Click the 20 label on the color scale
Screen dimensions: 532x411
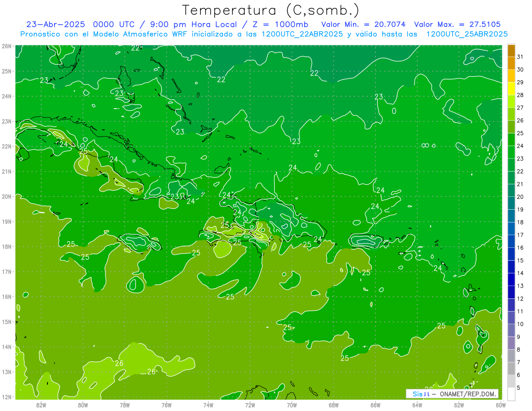[x=520, y=197]
